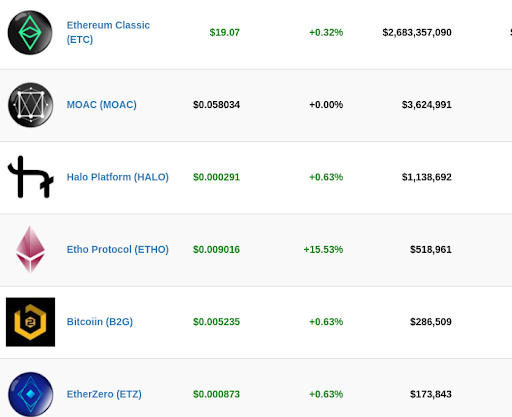
Task: Open the Halo Platform (HALO) link
Action: click(x=118, y=177)
